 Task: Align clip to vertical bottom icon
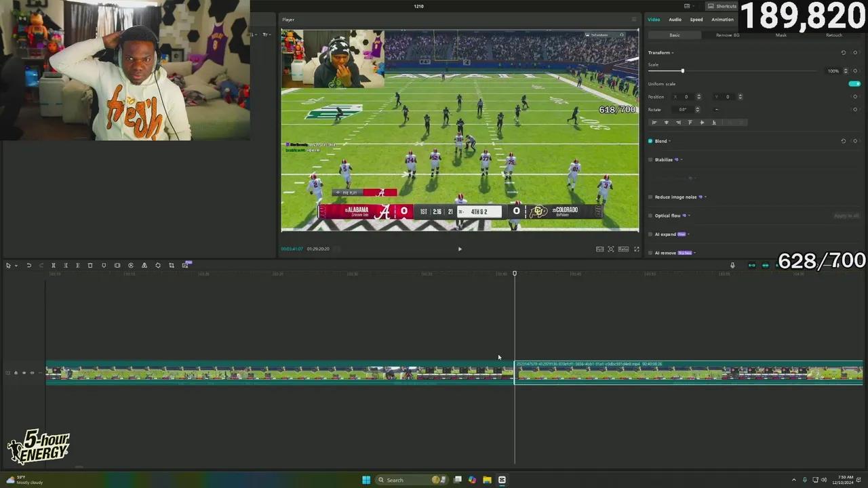pyautogui.click(x=713, y=123)
